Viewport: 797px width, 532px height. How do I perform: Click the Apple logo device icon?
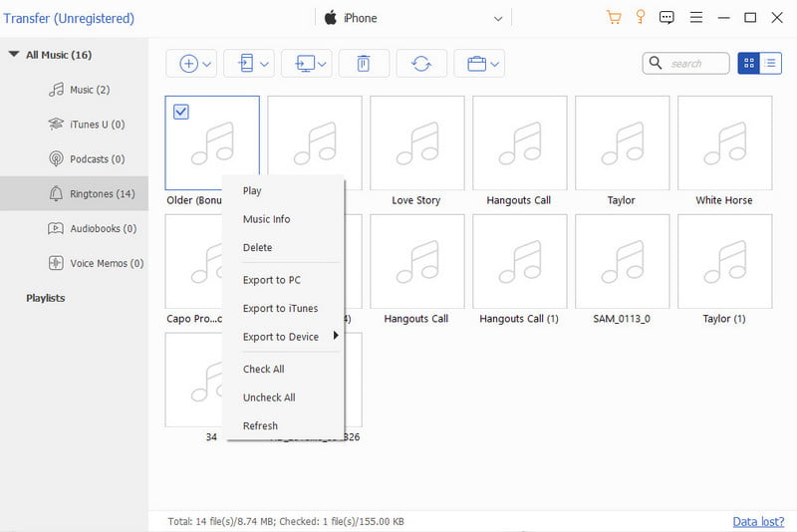(x=331, y=18)
